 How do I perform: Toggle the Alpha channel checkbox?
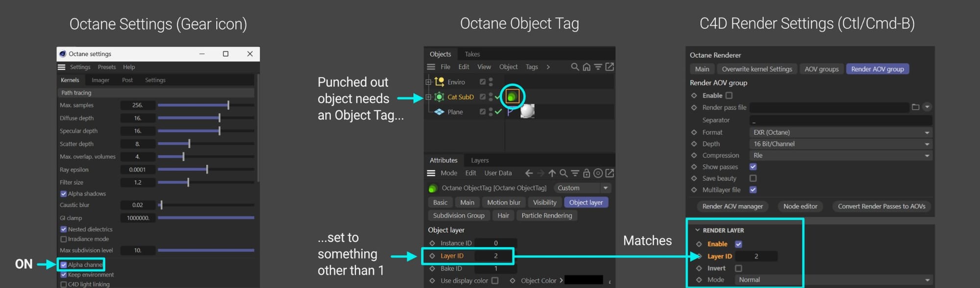[x=63, y=265]
